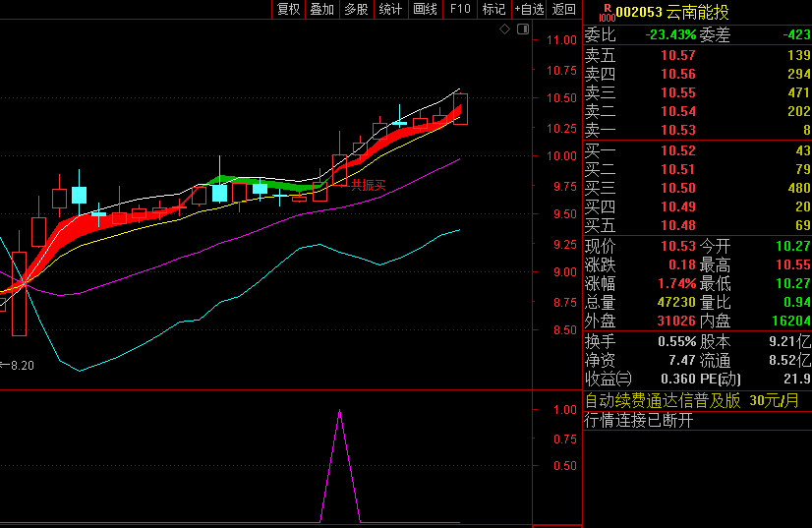
Task: Click the 收益(三) value 0.360
Action: [x=678, y=380]
